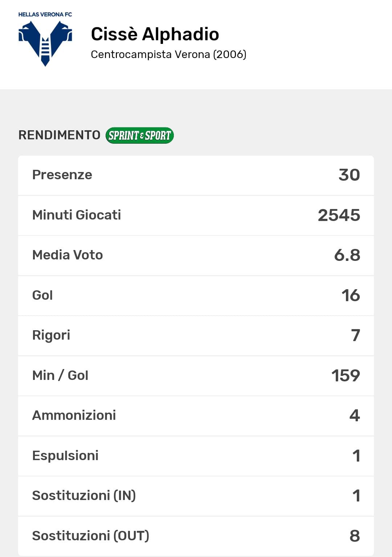Screen dimensions: 392x557
Task: Select the RENDIMENTO section heading
Action: pyautogui.click(x=59, y=135)
